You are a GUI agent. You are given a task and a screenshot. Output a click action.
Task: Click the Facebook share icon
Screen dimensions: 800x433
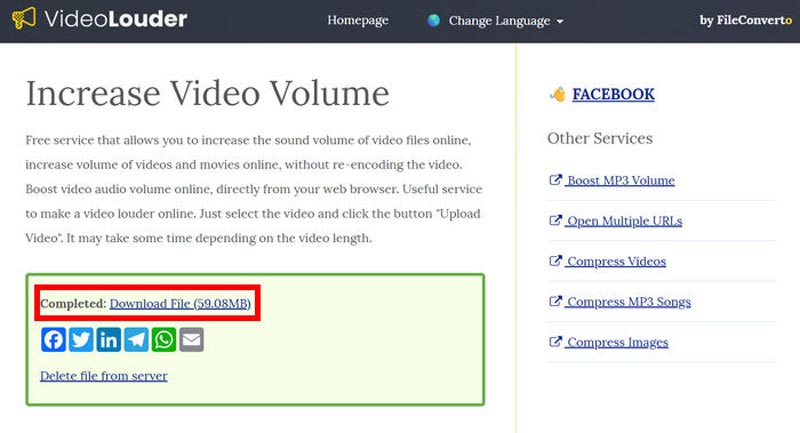tap(54, 340)
